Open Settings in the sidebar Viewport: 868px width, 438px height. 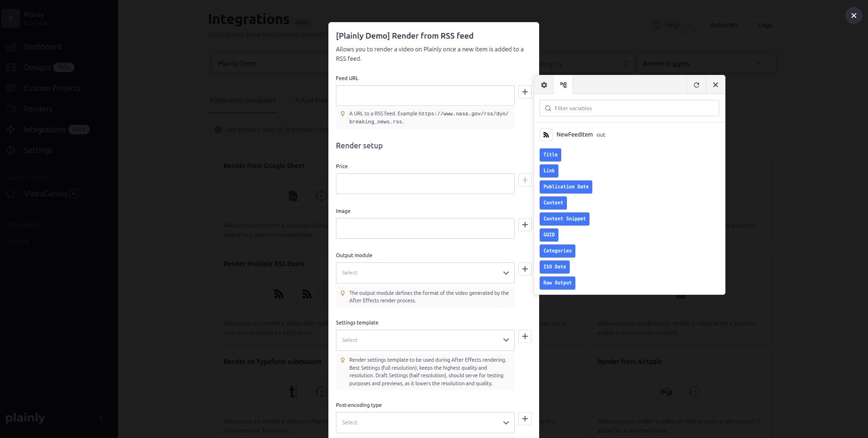pos(38,150)
